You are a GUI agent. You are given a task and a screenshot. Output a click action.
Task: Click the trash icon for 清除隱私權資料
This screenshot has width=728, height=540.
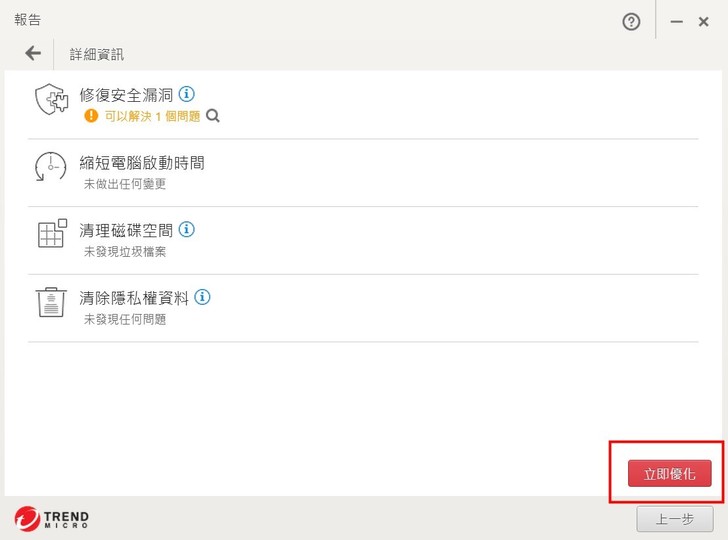pos(51,302)
